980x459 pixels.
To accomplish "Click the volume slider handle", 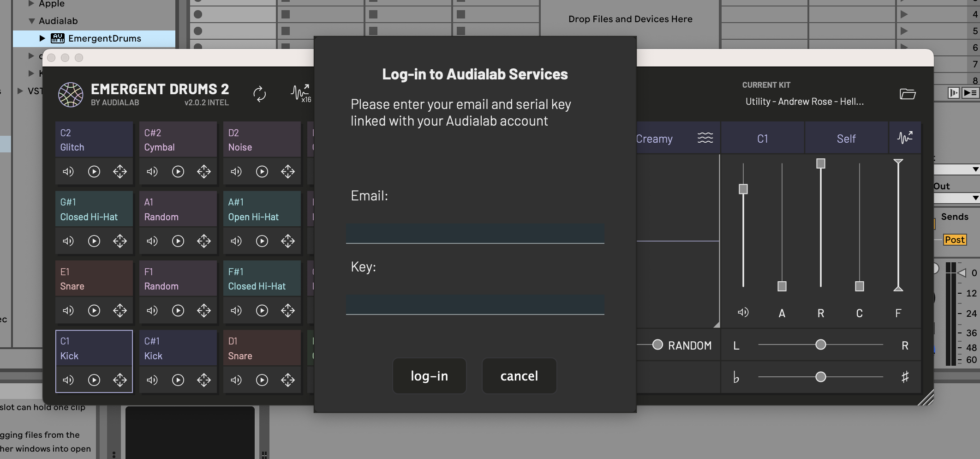I will (743, 189).
